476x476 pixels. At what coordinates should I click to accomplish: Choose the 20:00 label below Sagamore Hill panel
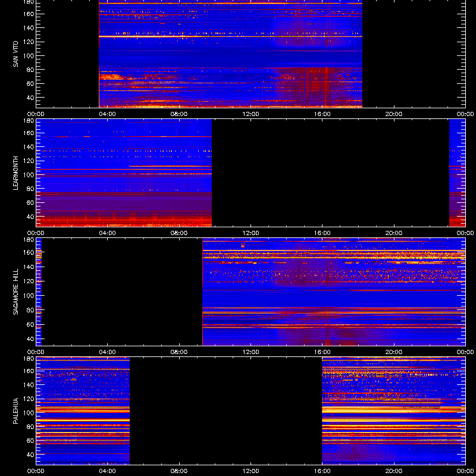(394, 352)
